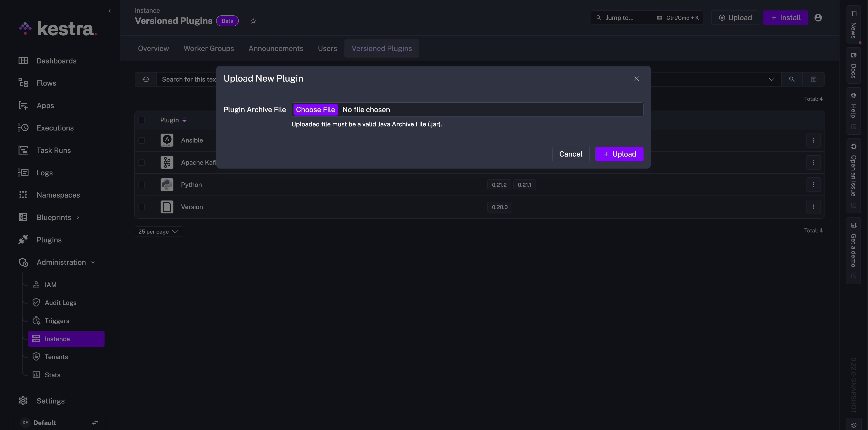Check the Ansible plugin row checkbox
This screenshot has height=430, width=868.
point(142,140)
